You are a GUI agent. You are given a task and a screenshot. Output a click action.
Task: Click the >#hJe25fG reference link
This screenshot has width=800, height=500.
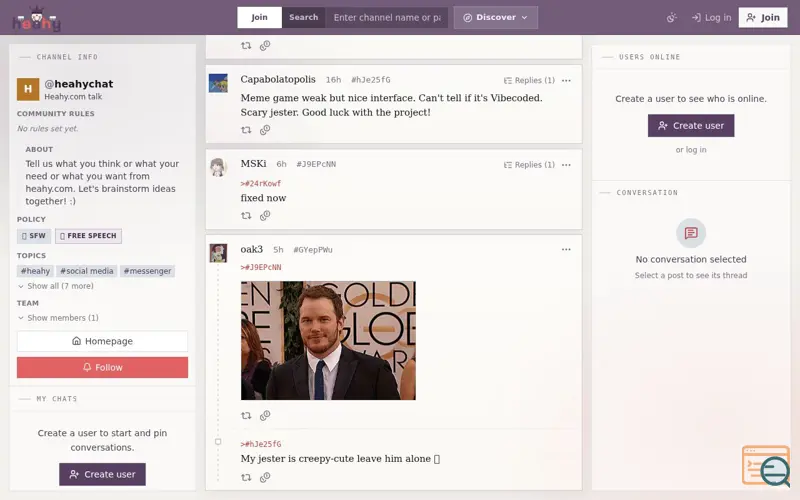point(261,444)
